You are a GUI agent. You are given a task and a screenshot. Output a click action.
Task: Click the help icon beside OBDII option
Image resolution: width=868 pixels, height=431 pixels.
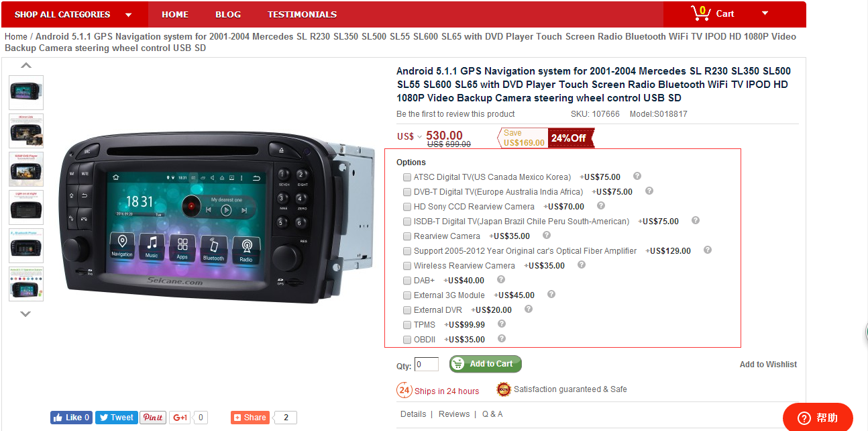pos(502,339)
